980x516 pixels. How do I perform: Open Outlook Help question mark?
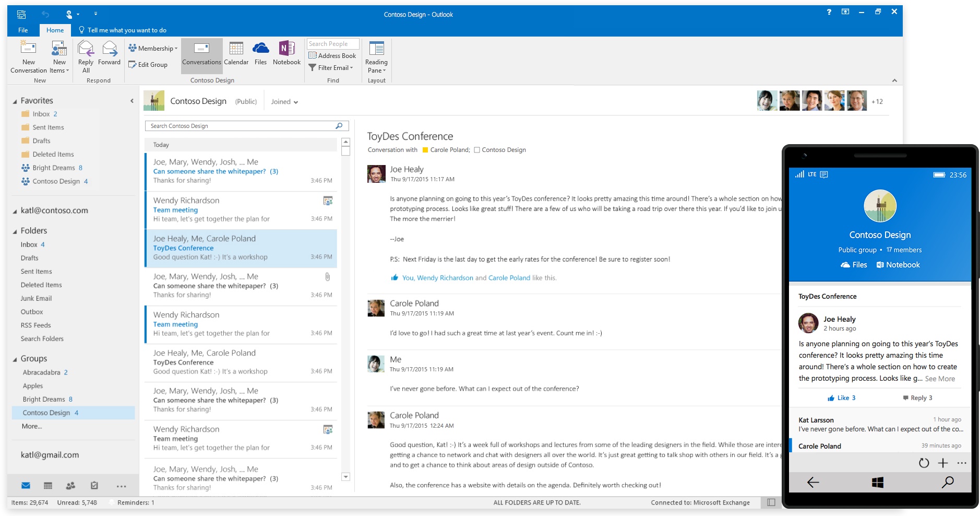click(829, 11)
